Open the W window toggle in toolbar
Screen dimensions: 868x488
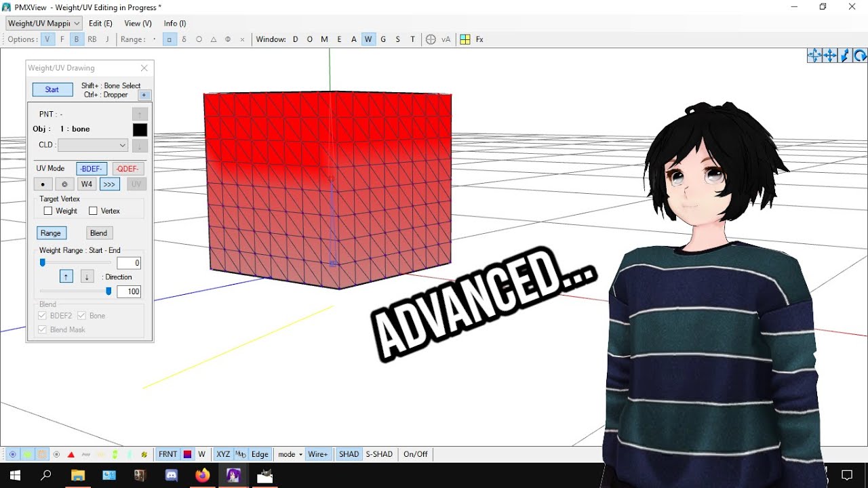point(368,39)
